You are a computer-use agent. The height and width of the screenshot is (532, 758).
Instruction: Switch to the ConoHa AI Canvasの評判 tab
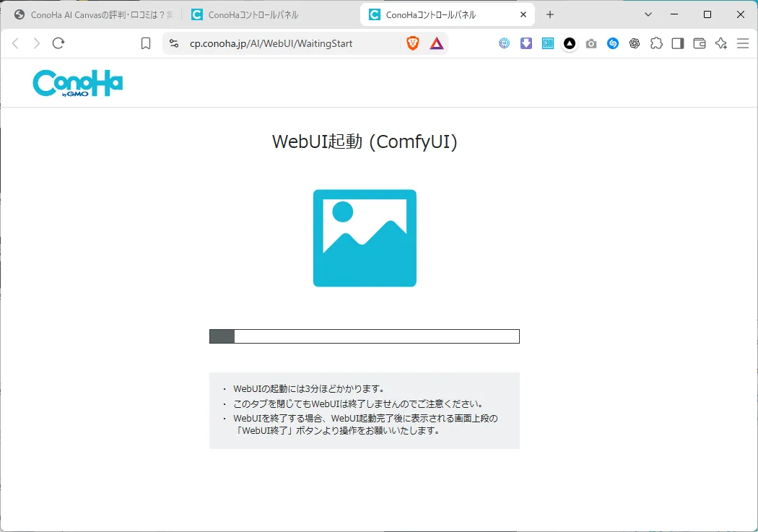click(x=94, y=15)
